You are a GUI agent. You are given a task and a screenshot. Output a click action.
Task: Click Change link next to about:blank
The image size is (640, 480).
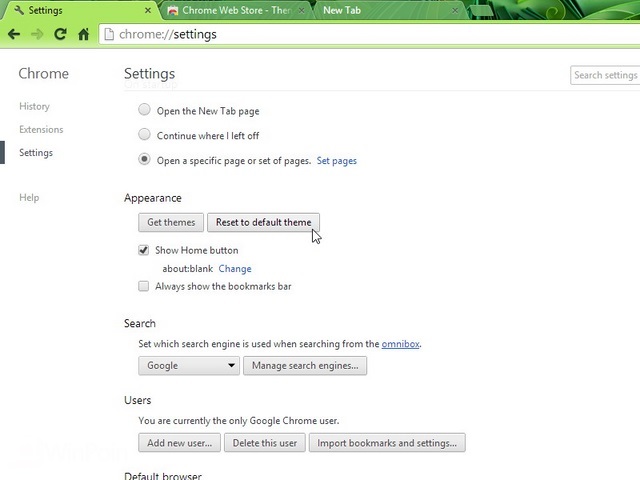click(235, 269)
